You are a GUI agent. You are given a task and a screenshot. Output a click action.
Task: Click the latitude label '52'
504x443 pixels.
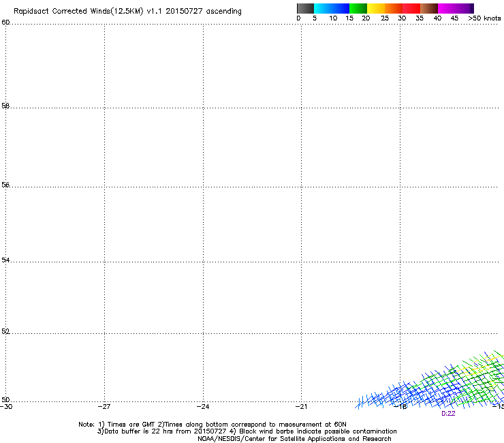pos(5,331)
